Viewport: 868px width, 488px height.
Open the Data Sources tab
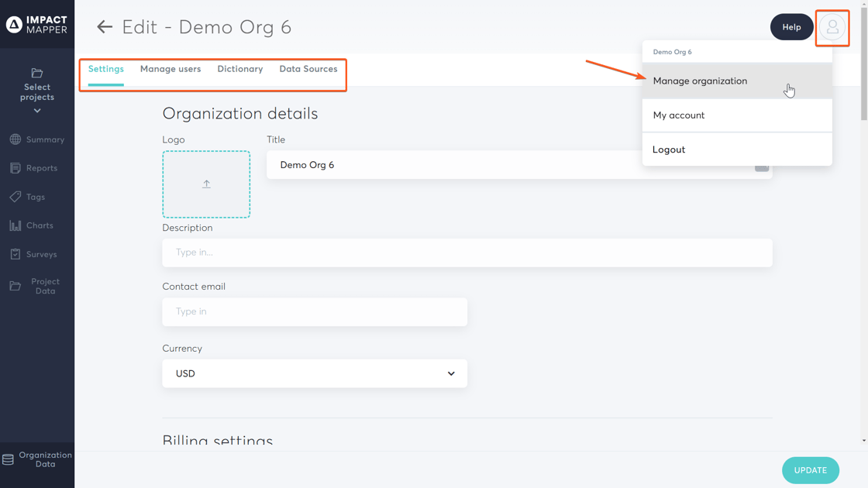coord(308,69)
